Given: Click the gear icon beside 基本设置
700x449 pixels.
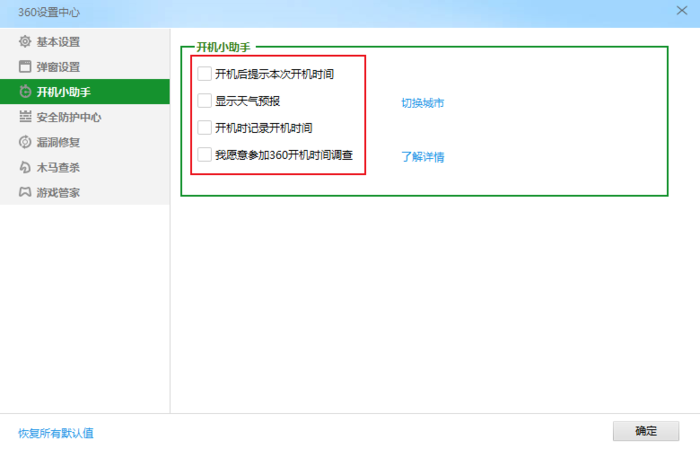Looking at the screenshot, I should point(25,42).
